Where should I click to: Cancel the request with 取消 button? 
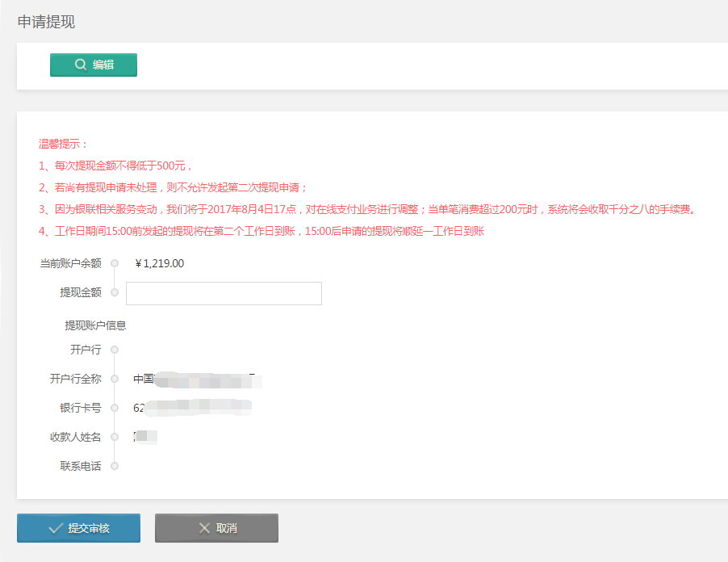tap(216, 528)
